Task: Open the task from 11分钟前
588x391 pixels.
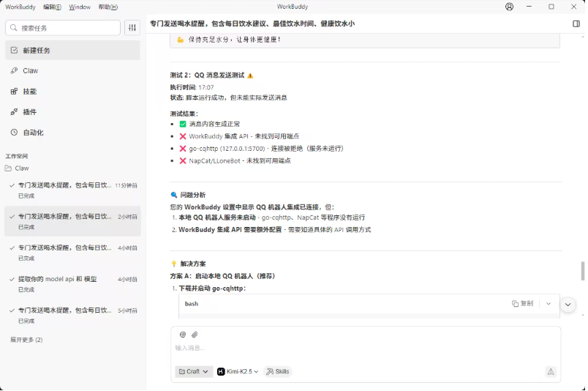Action: [x=72, y=190]
